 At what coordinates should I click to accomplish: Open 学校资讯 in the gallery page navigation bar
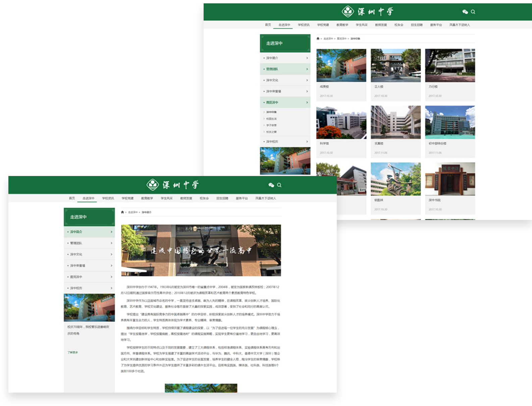[x=304, y=25]
